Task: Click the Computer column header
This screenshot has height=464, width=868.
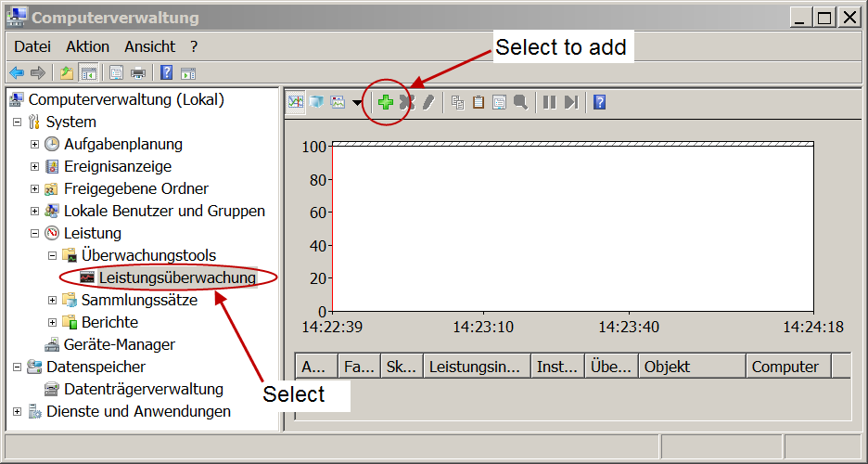Action: [789, 367]
